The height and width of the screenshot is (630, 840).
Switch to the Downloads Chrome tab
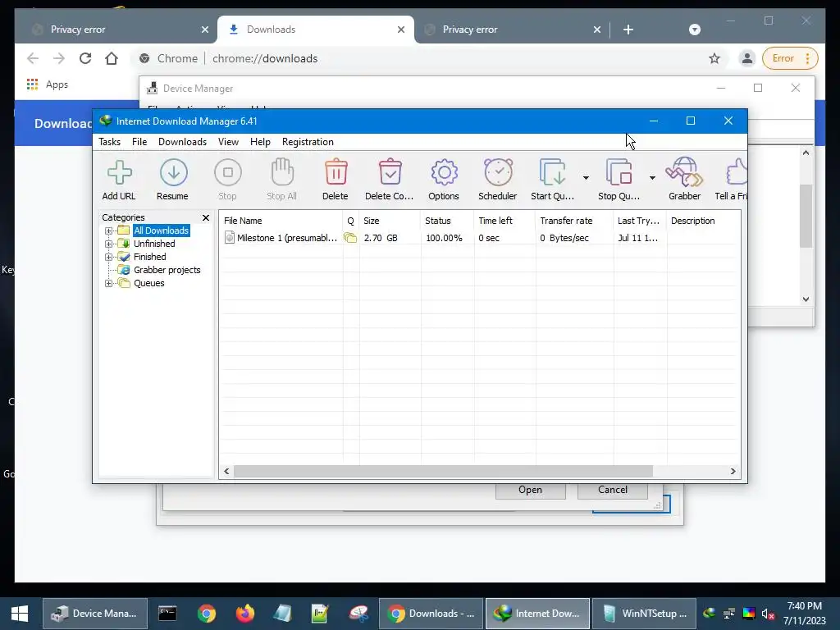(x=316, y=30)
